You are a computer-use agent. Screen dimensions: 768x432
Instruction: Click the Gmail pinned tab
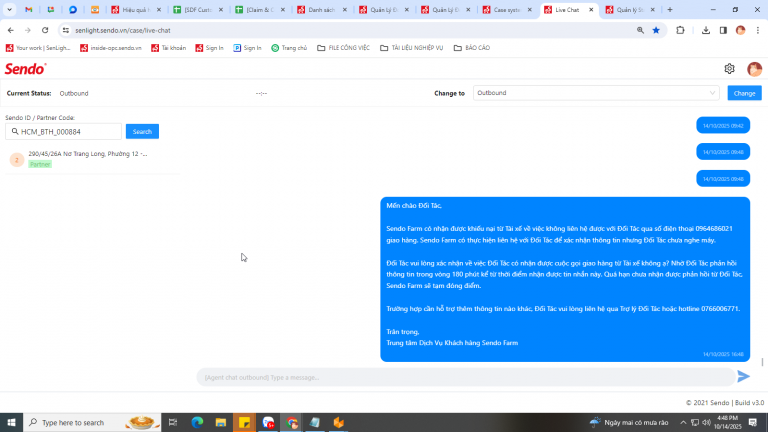point(29,10)
